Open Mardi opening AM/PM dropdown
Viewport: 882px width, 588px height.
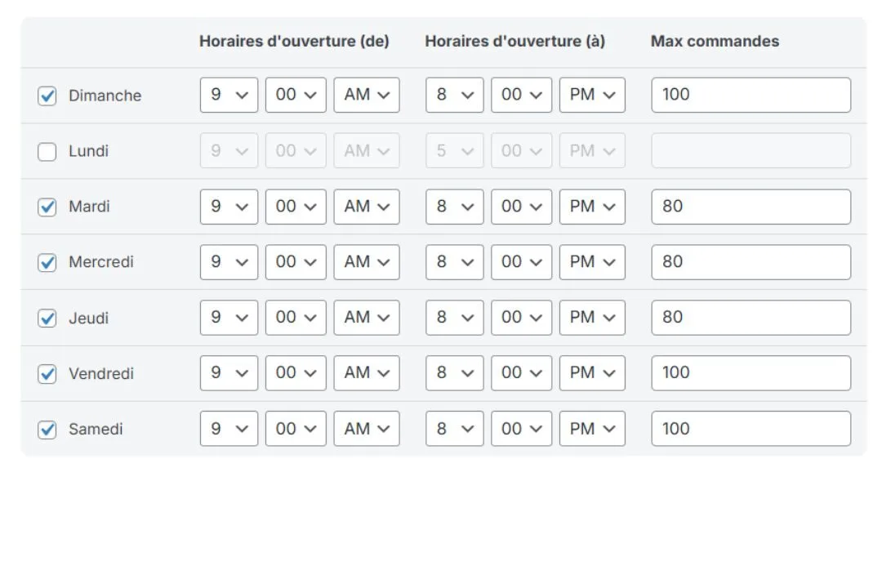[x=367, y=207]
